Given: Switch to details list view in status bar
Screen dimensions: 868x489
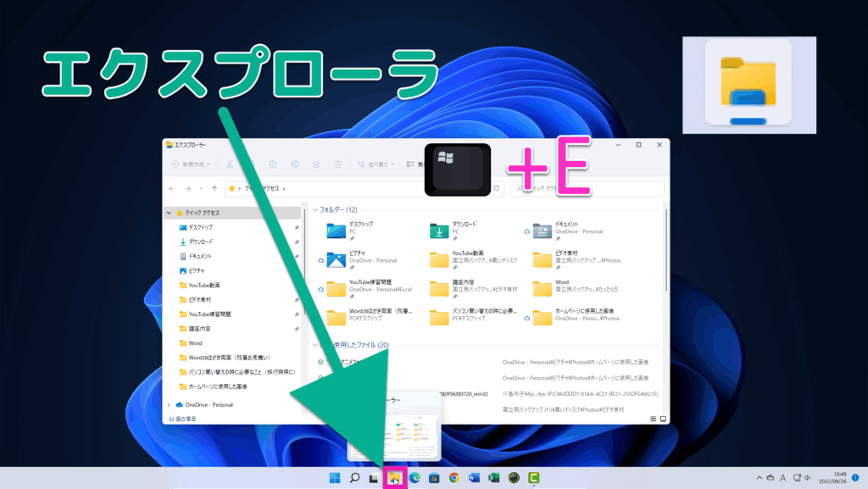Looking at the screenshot, I should [x=654, y=419].
